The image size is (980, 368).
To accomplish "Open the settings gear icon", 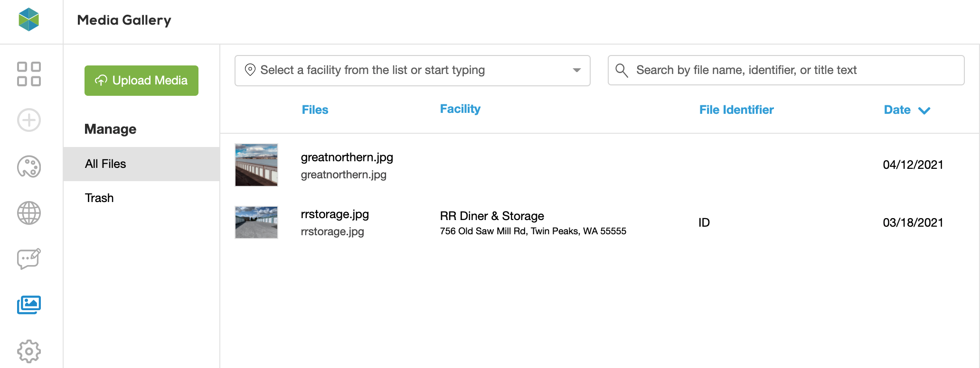I will pos(29,351).
